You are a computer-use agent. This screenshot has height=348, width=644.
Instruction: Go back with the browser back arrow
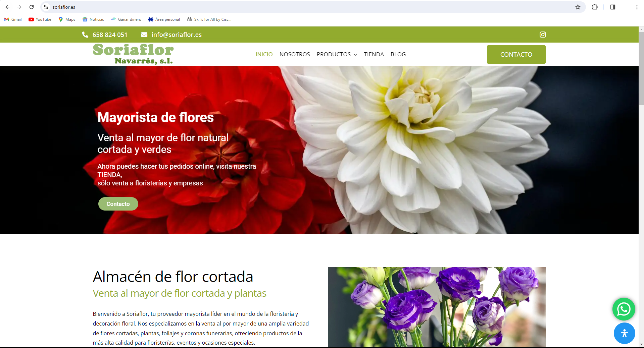tap(7, 7)
